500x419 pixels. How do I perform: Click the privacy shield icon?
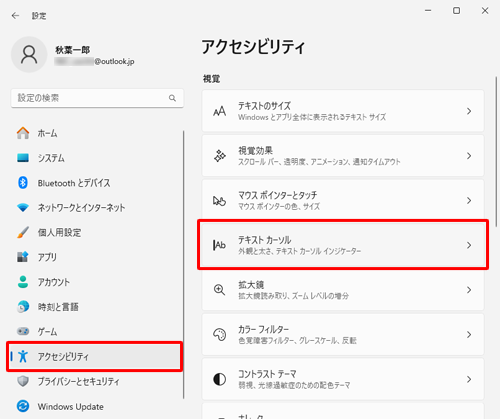click(x=23, y=381)
